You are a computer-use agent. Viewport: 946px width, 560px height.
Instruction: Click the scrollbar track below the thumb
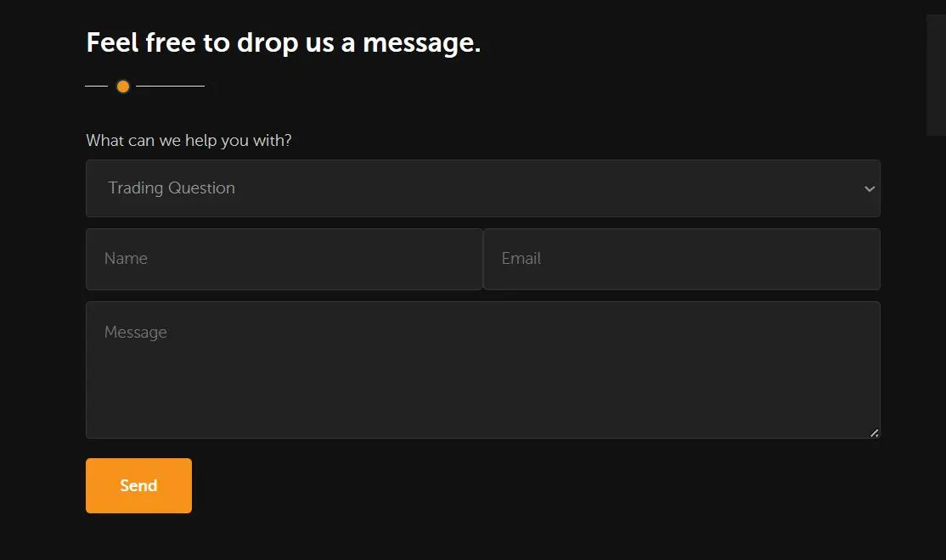[x=936, y=348]
